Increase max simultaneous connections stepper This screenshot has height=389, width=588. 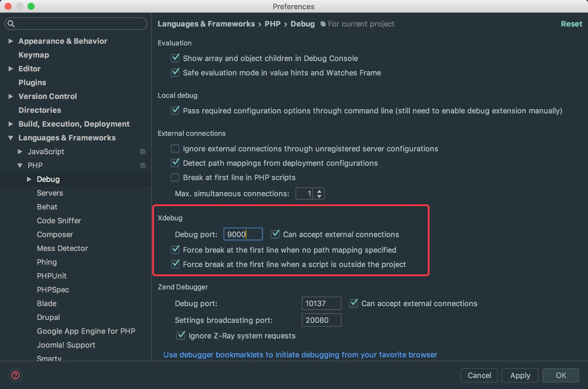tap(319, 191)
